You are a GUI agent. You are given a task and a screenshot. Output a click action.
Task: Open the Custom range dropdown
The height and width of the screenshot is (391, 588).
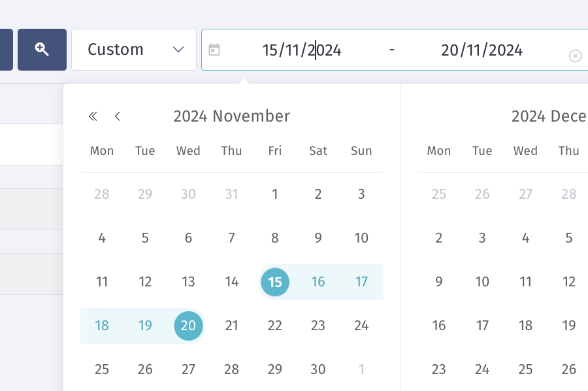[x=134, y=50]
